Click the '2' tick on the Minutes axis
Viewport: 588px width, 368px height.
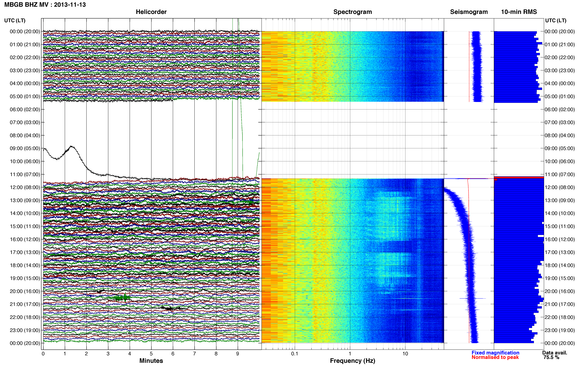(86, 354)
